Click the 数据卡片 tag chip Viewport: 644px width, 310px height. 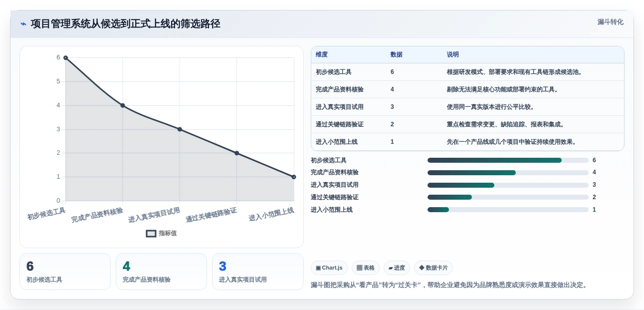tap(433, 268)
